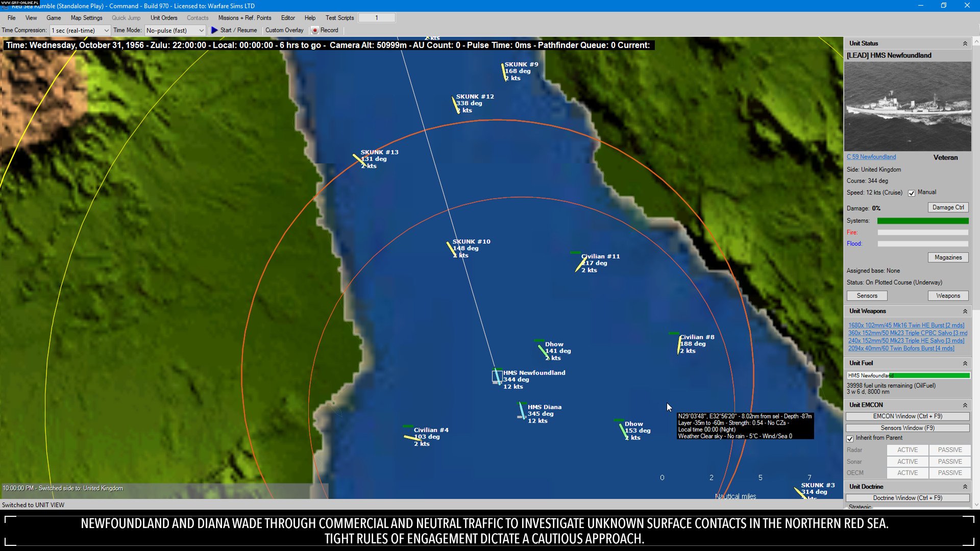Open the Time Compression dropdown
Viewport: 980px width, 551px height.
click(x=106, y=30)
